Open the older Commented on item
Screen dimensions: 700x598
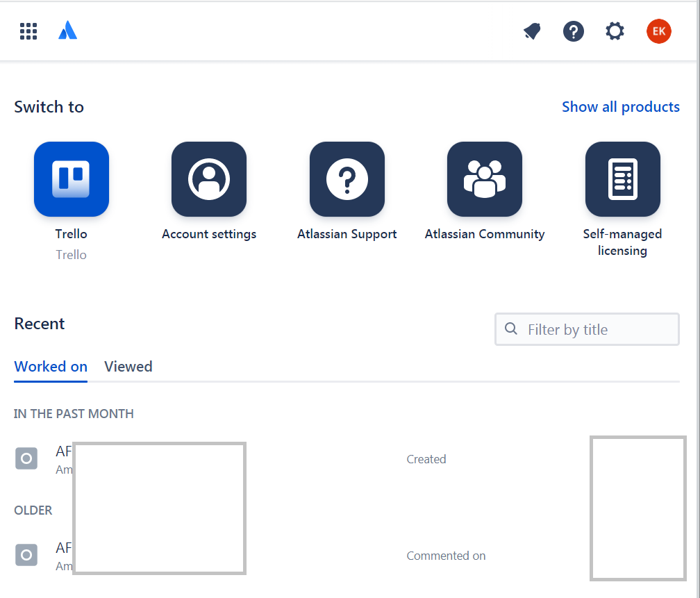click(x=347, y=556)
